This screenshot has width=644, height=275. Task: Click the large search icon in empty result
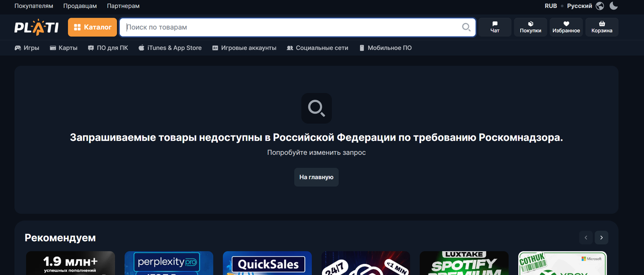point(316,108)
